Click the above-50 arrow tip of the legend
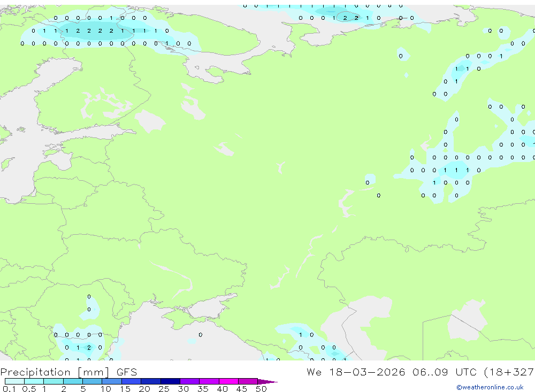Image resolution: width=535 pixels, height=392 pixels. (x=268, y=382)
